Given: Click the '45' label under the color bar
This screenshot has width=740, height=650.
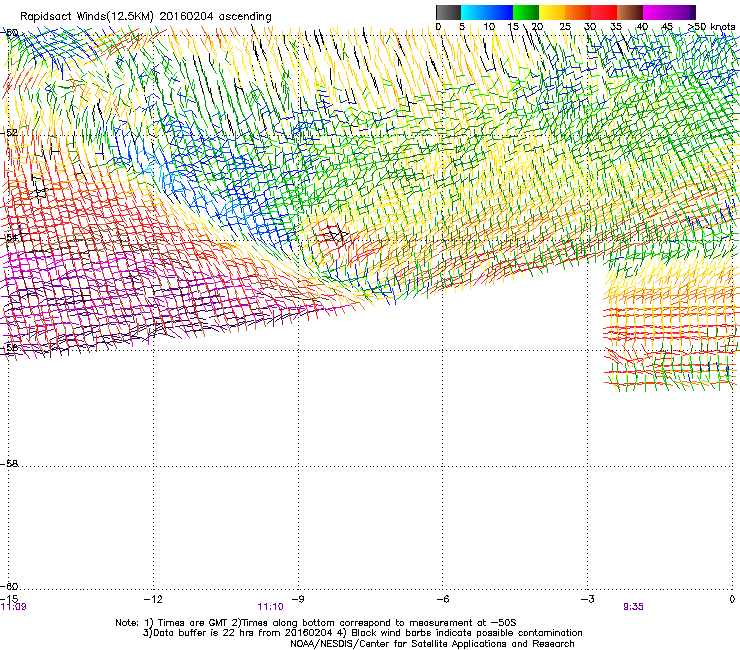Looking at the screenshot, I should click(667, 27).
